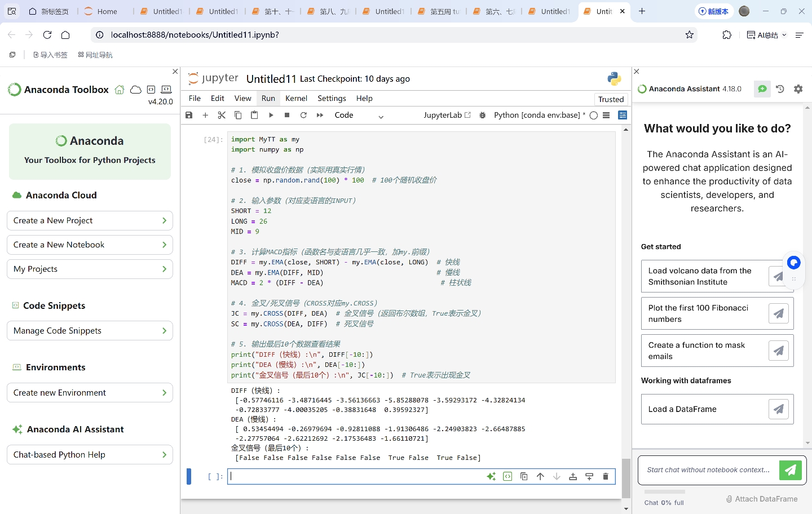This screenshot has width=812, height=514.
Task: Run the current cell with play button
Action: point(271,115)
